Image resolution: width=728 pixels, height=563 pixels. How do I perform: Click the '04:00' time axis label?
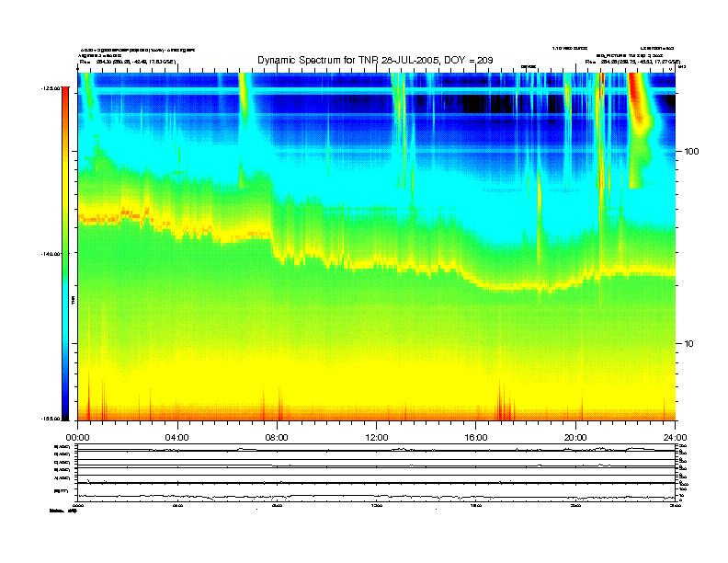[x=176, y=438]
